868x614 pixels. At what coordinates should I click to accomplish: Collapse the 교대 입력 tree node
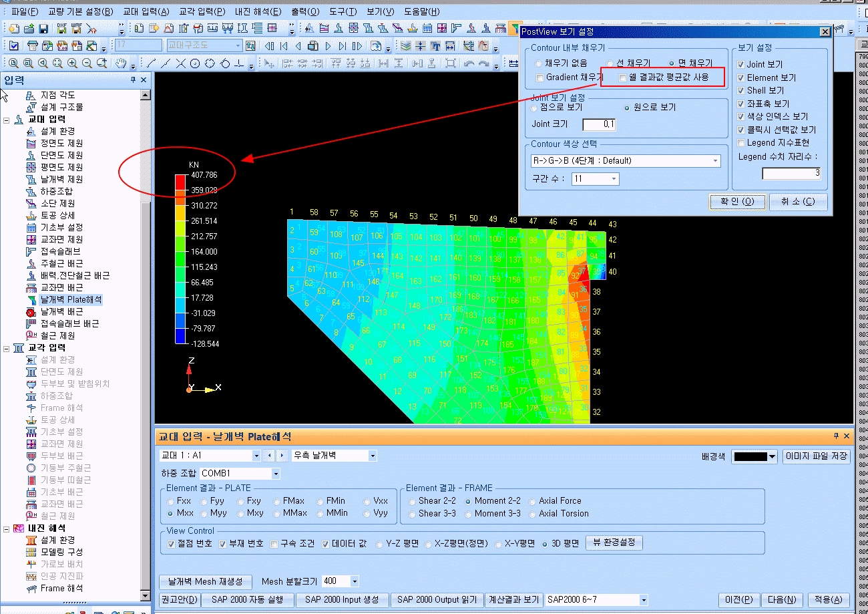click(7, 120)
